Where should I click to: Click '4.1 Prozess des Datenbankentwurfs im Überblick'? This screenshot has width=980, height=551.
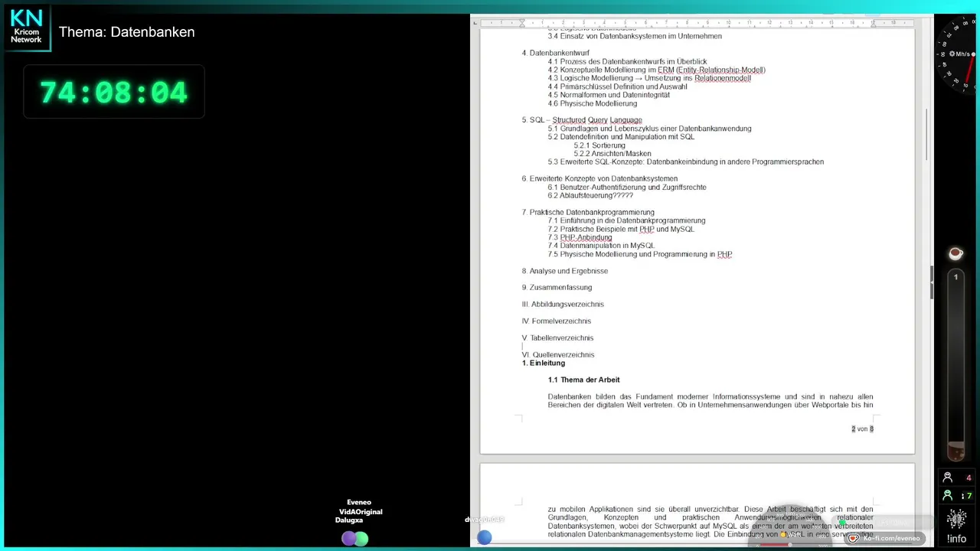(627, 61)
